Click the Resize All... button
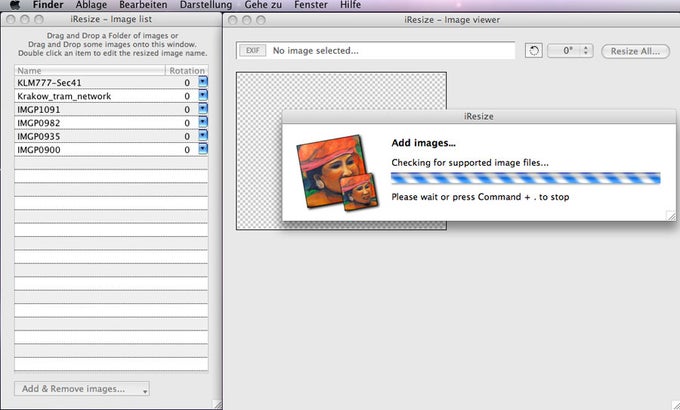 [635, 51]
